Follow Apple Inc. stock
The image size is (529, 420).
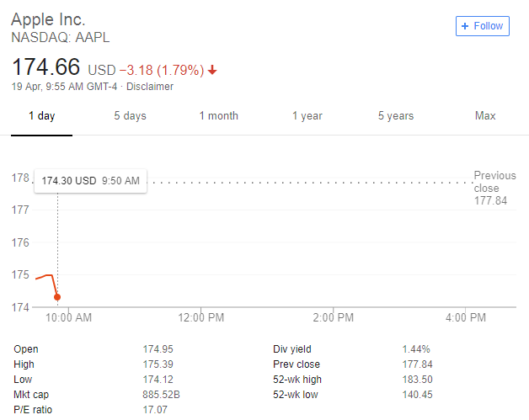point(483,26)
